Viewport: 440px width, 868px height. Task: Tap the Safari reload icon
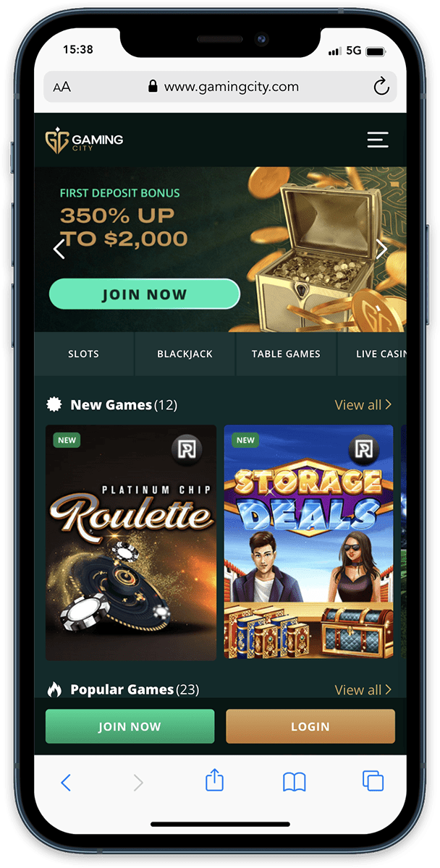click(x=381, y=88)
